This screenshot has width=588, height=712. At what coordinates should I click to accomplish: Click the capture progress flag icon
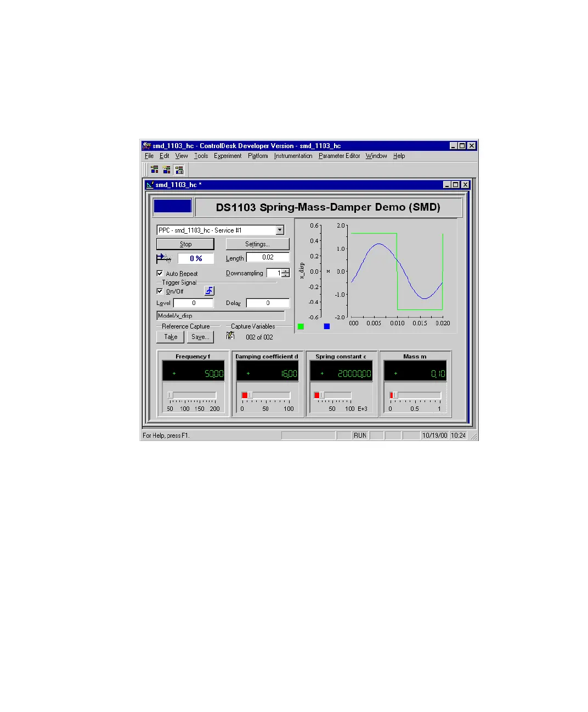(x=164, y=258)
